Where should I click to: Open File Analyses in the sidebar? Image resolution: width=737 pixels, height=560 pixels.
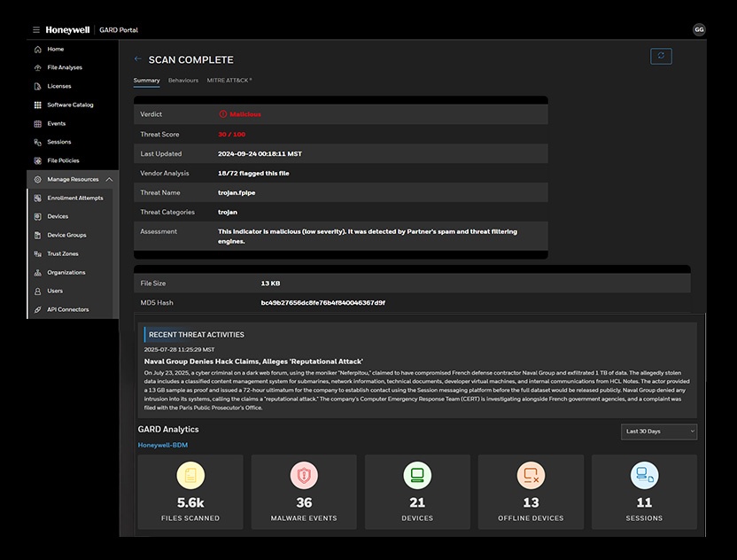pos(65,67)
